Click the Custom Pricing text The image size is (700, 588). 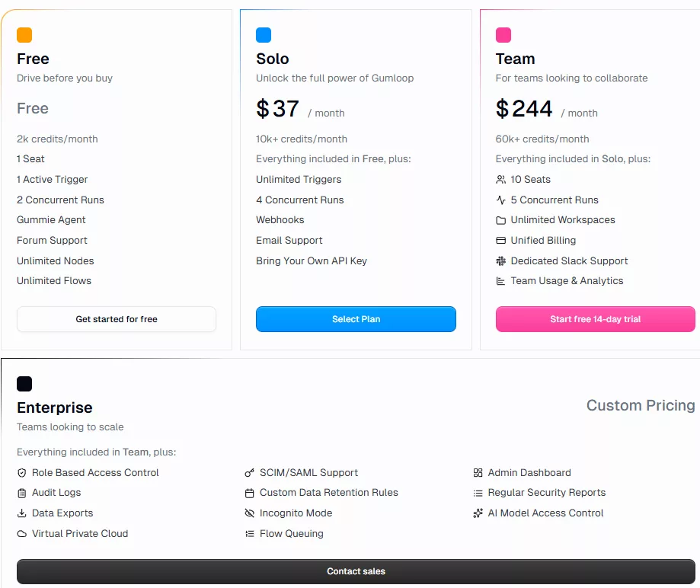[640, 405]
